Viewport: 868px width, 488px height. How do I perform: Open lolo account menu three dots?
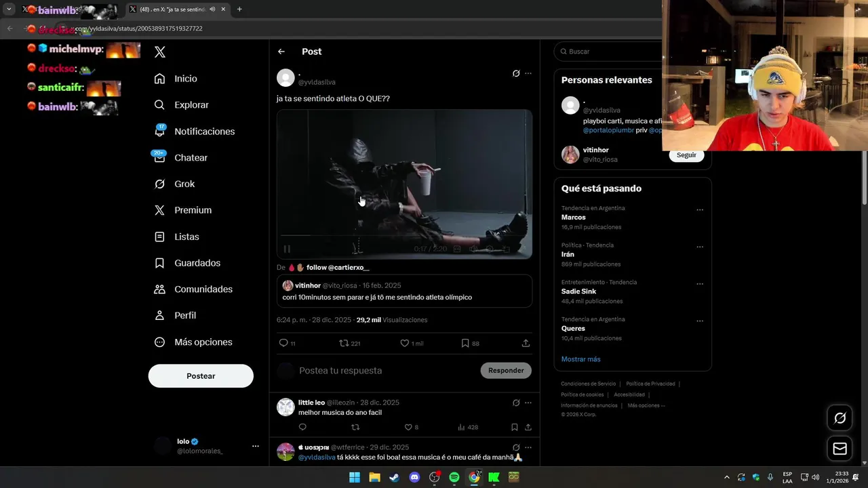[x=256, y=446]
